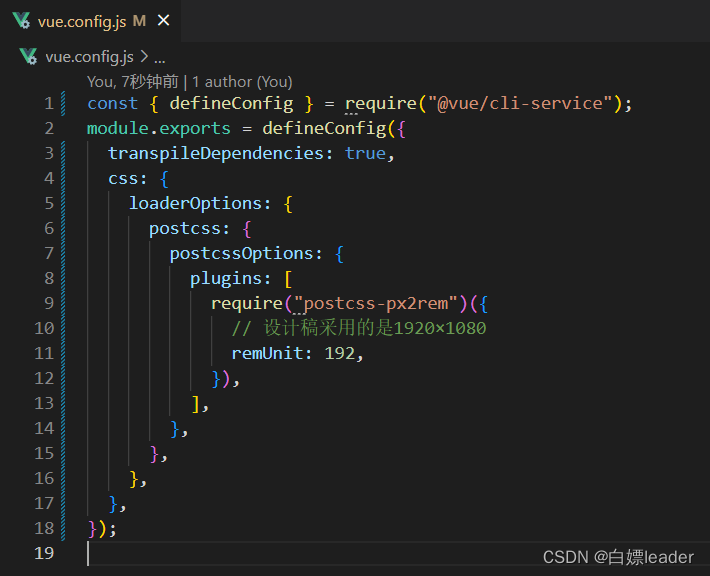This screenshot has width=710, height=576.
Task: Click the 'const' keyword on line 1
Action: tap(113, 104)
